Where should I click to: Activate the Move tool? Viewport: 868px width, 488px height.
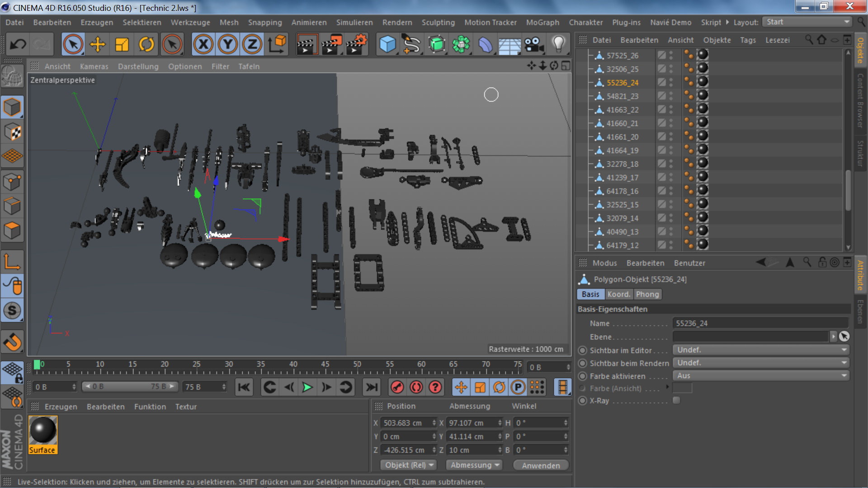[x=97, y=44]
